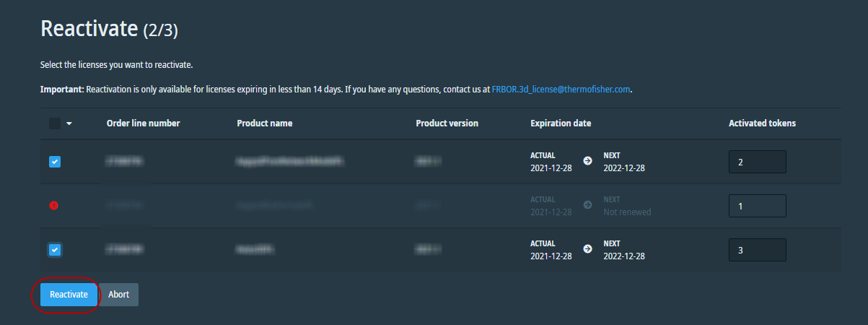Image resolution: width=868 pixels, height=325 pixels.
Task: Click the red error icon in second row
Action: coord(54,206)
